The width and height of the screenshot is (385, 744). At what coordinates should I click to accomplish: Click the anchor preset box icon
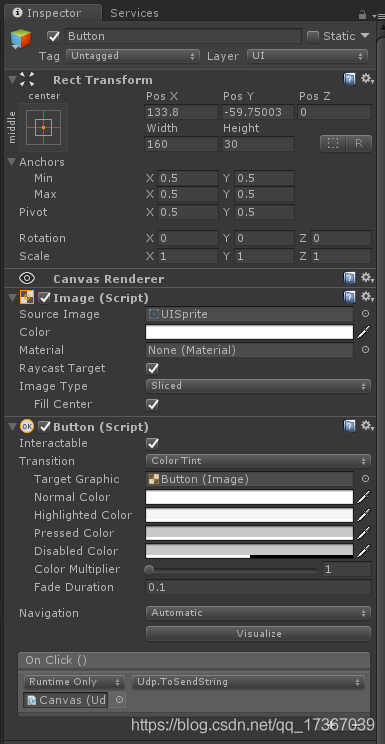(x=43, y=127)
